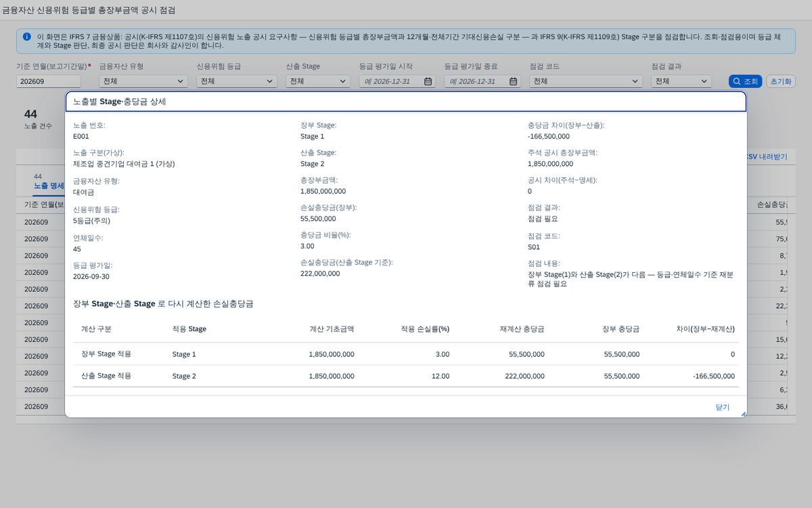812x508 pixels.
Task: Click the 초기화 reset button
Action: (x=781, y=81)
